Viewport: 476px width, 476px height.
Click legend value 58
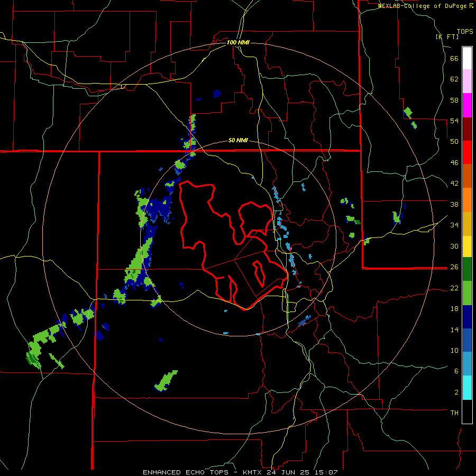point(454,100)
